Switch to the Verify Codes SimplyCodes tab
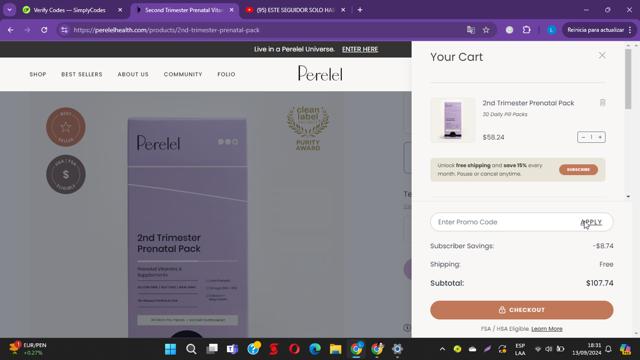The image size is (640, 360). (69, 10)
